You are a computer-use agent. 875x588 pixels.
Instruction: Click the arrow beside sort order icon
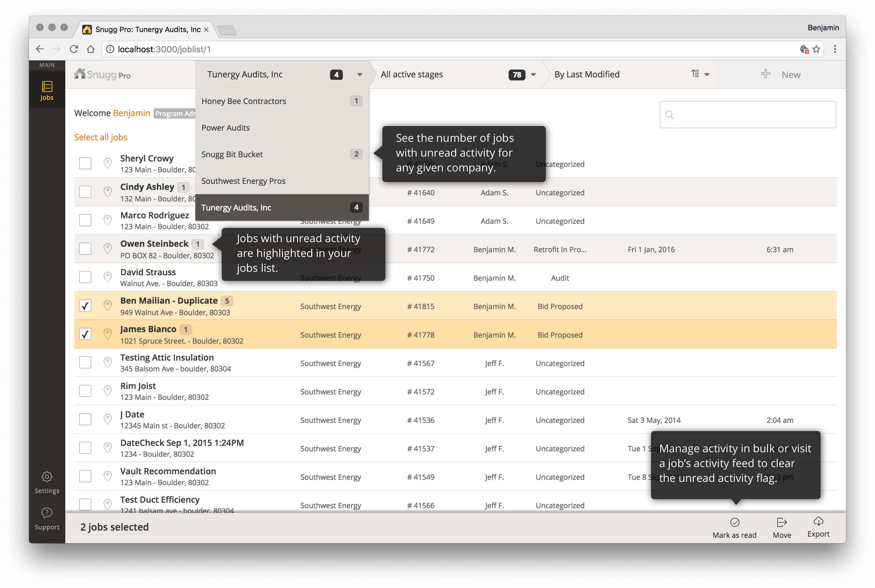point(707,75)
